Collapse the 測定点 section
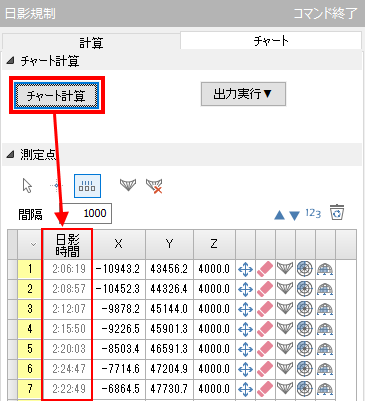Viewport: 365px width, 401px height. pos(10,154)
